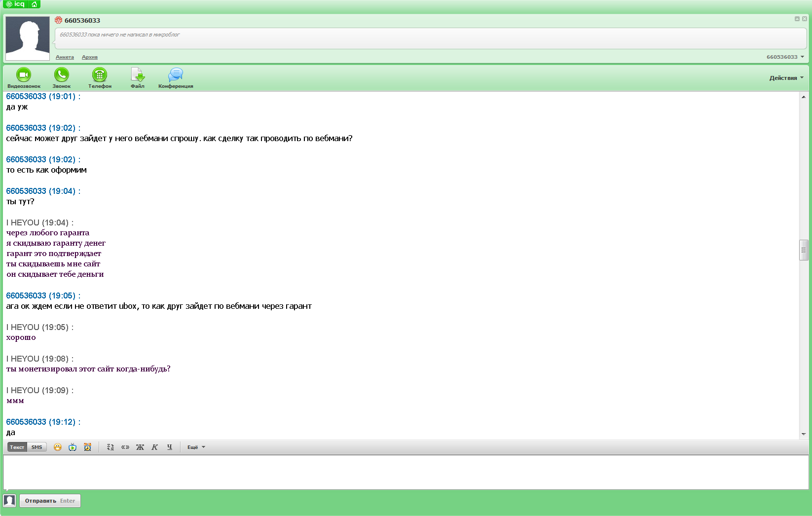Toggle underline Ч formatting
Viewport: 812px width, 516px height.
pos(170,447)
